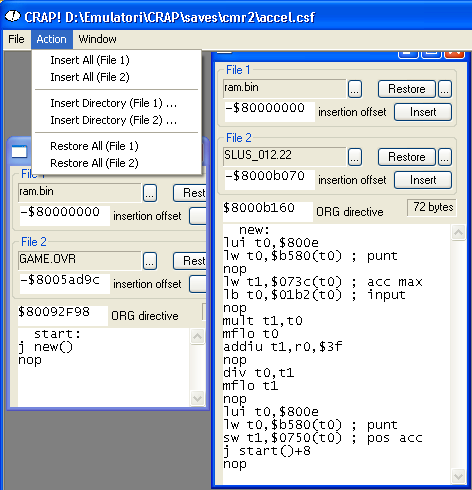Edit the $8000b160 ORG directive field
The height and width of the screenshot is (490, 472).
268,211
